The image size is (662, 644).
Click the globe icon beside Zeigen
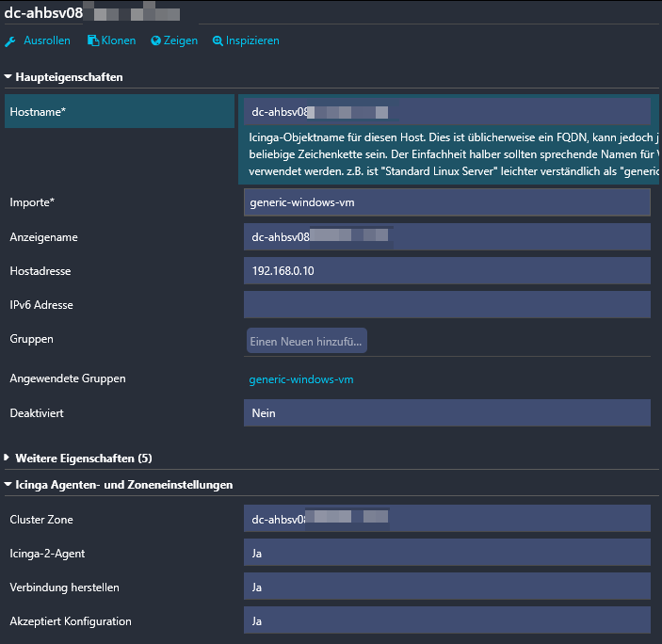point(156,41)
